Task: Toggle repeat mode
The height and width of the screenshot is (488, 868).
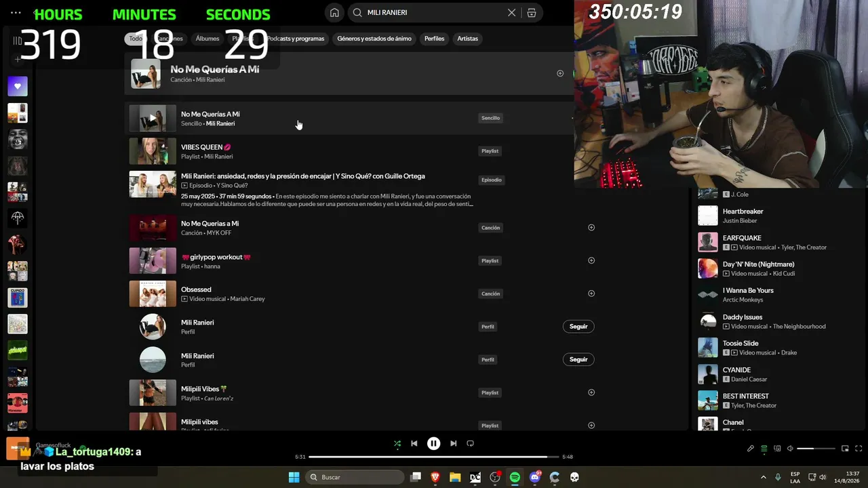Action: pos(470,444)
